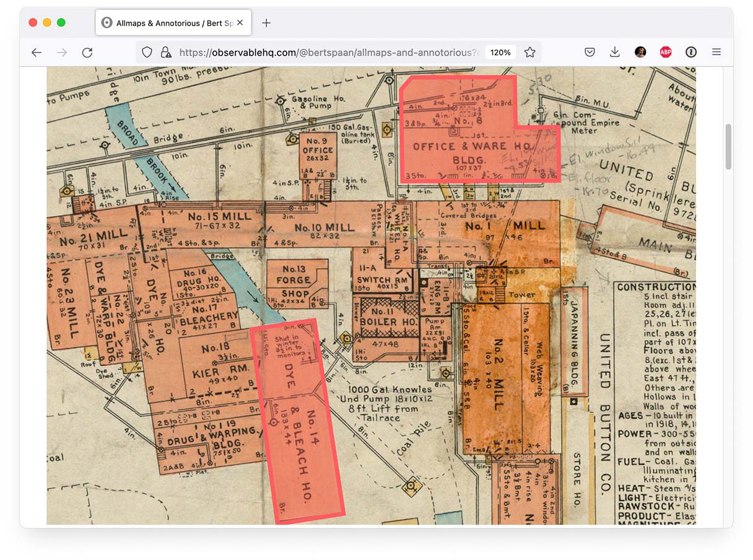
Task: Click the observablehq.com address bar URL
Action: click(x=329, y=53)
